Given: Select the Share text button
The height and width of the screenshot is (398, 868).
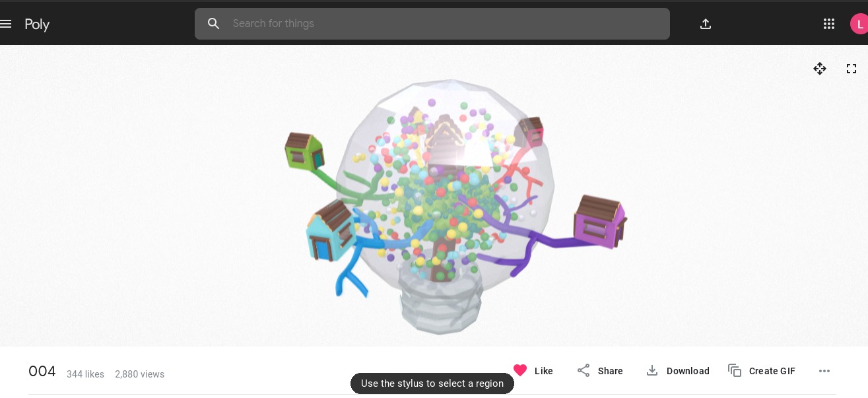Looking at the screenshot, I should pyautogui.click(x=611, y=371).
